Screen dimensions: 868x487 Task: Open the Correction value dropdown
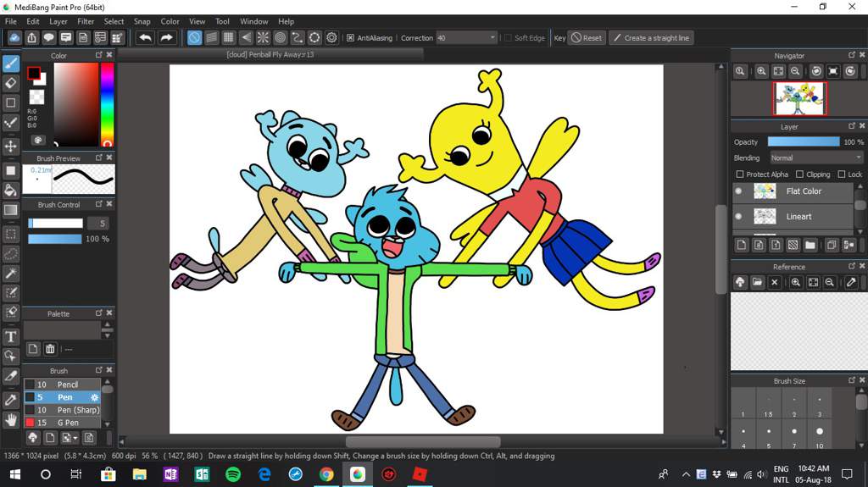[492, 37]
